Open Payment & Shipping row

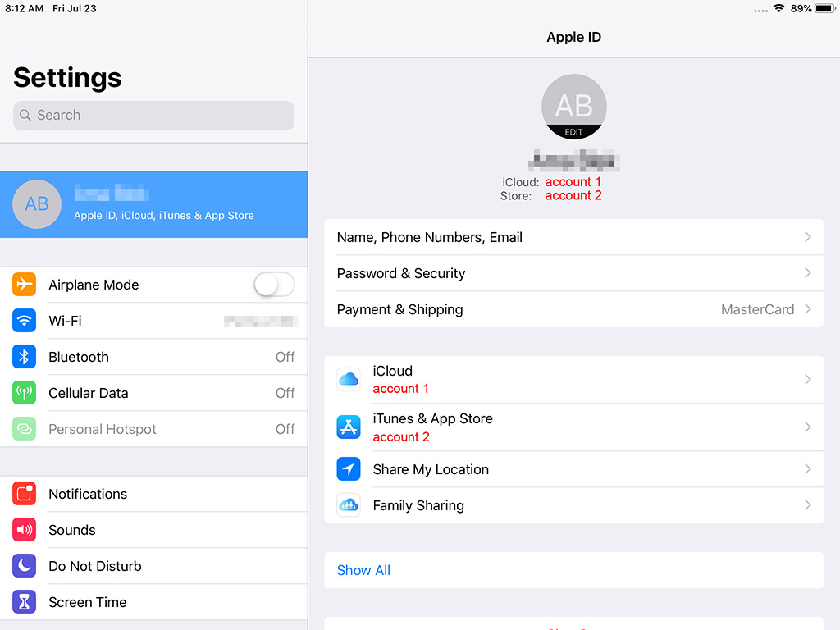(x=573, y=309)
